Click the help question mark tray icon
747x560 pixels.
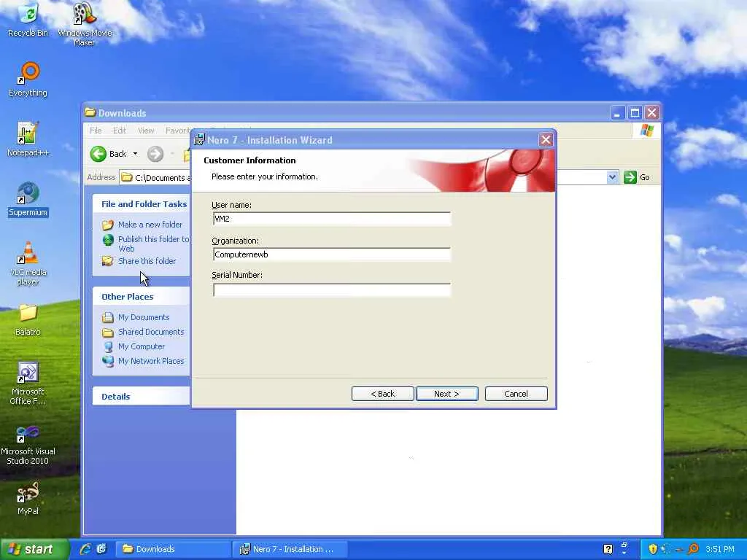pyautogui.click(x=608, y=549)
